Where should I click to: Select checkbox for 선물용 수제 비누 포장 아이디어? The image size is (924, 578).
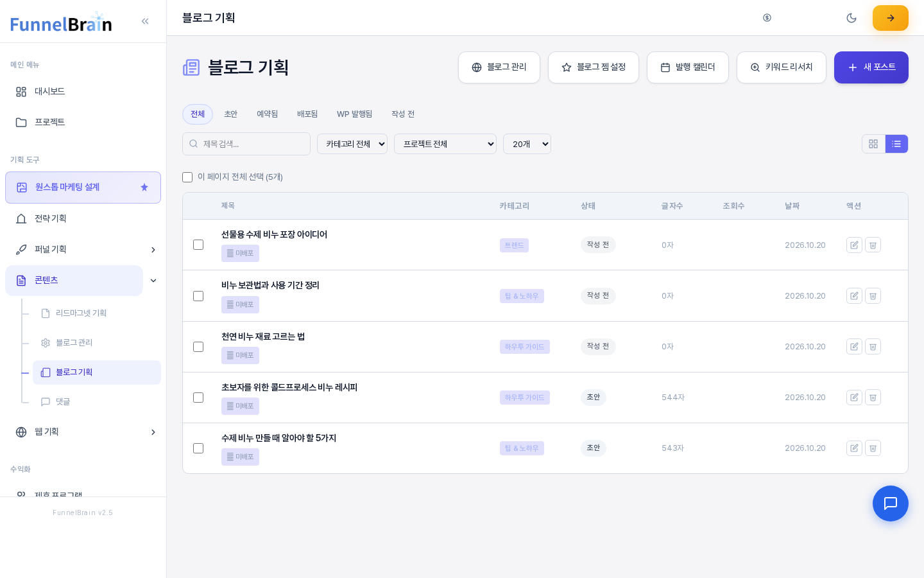198,245
